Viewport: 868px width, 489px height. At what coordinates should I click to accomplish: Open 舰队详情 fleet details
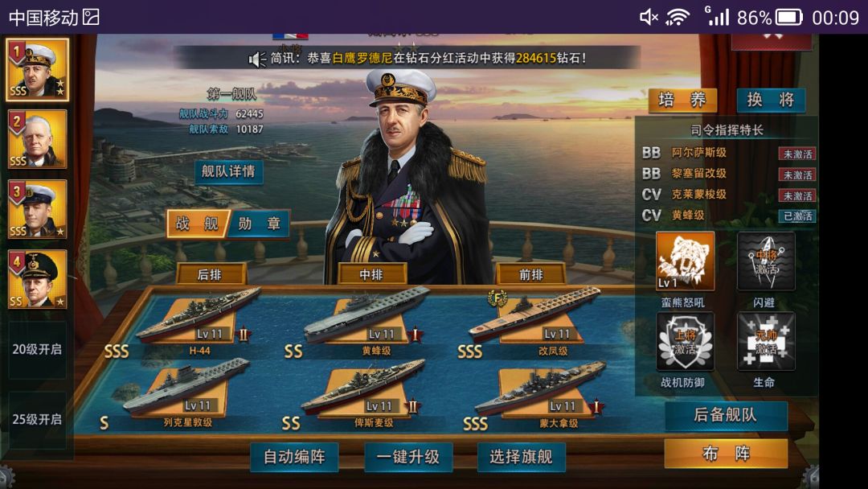(228, 172)
